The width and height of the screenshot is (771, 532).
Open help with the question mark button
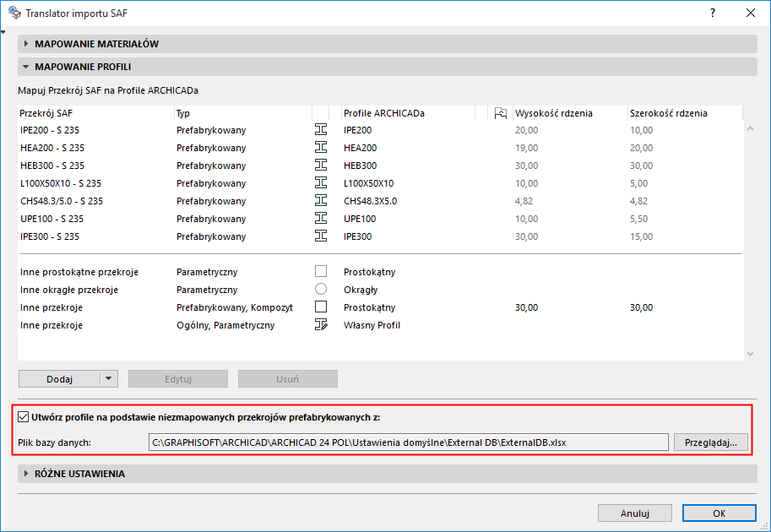713,13
